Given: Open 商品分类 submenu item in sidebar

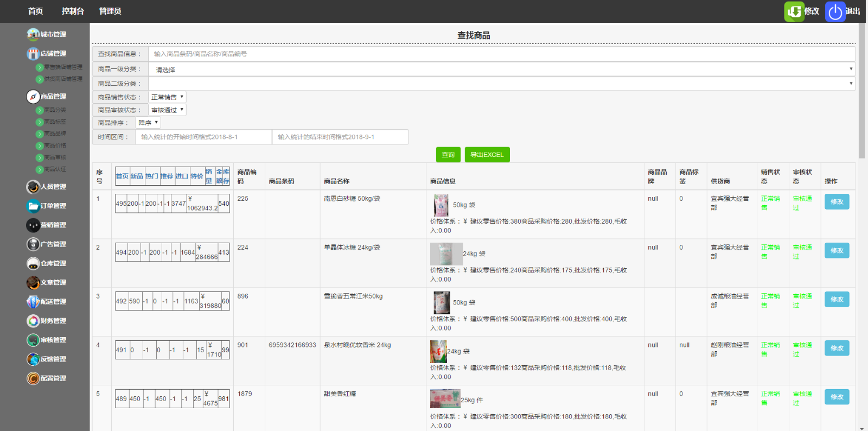Looking at the screenshot, I should [x=55, y=110].
